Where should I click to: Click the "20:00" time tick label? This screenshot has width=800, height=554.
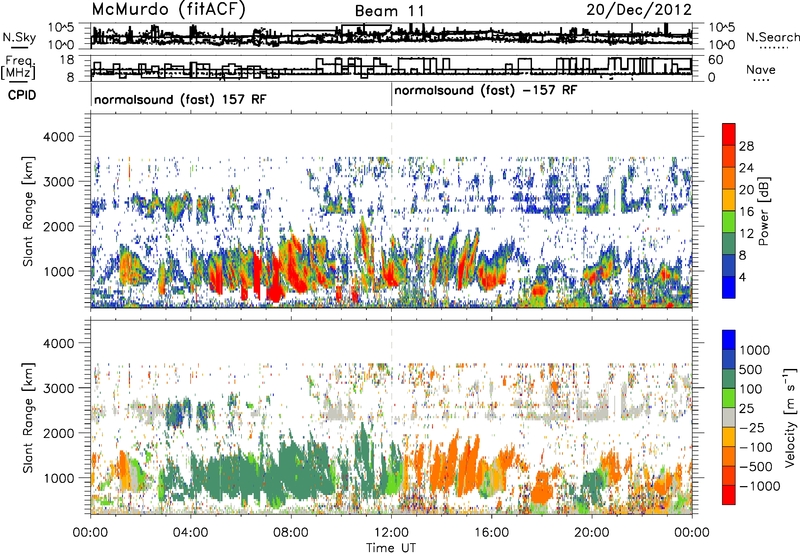592,533
